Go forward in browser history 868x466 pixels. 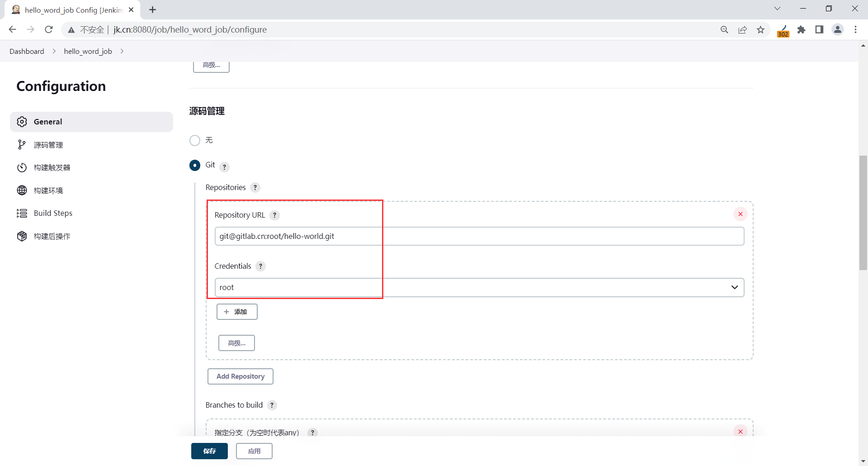click(30, 29)
